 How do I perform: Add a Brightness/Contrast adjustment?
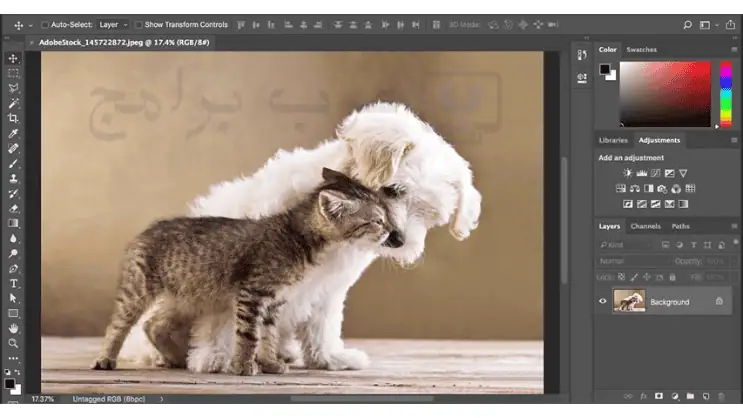tap(627, 173)
